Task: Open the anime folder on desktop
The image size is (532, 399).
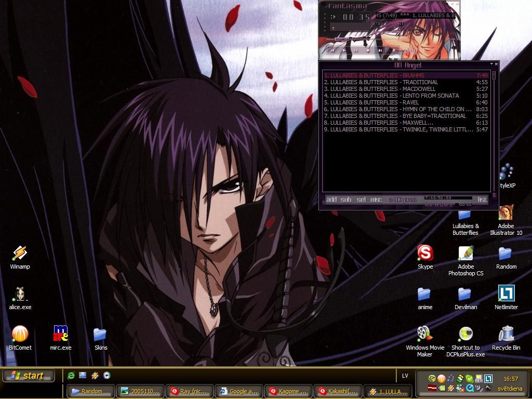Action: (x=425, y=298)
